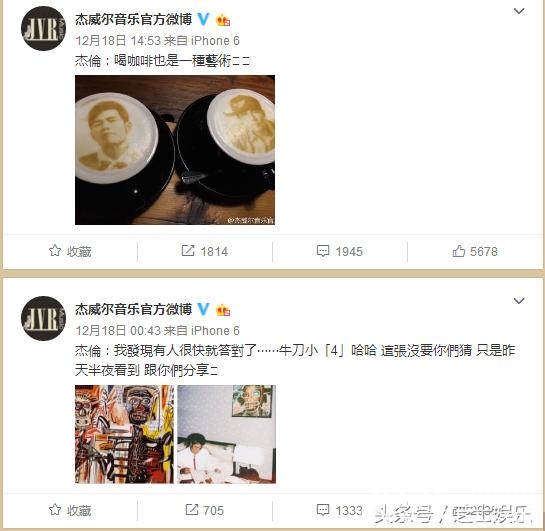Open the 1333 comments on the second post
This screenshot has width=545, height=531.
click(x=340, y=510)
